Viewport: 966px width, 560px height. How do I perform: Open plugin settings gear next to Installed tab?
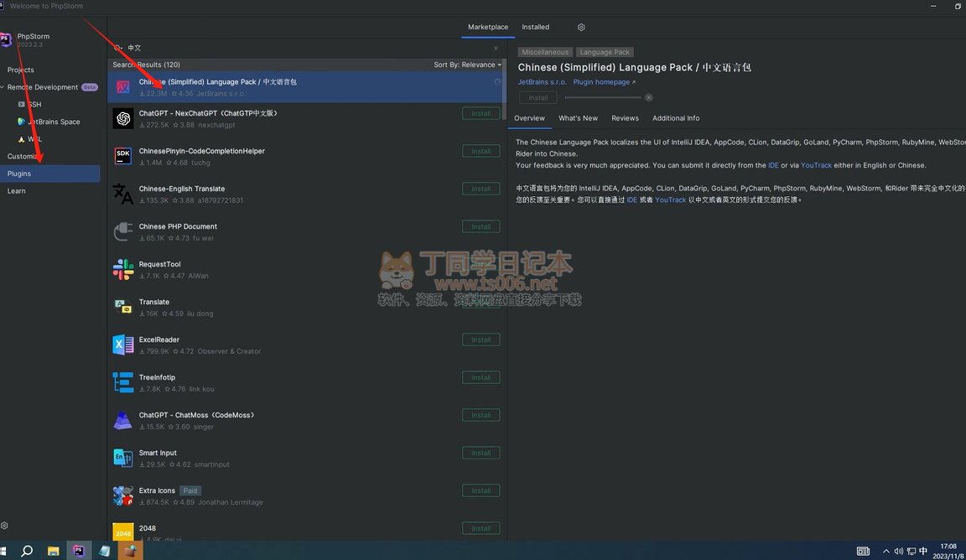581,27
